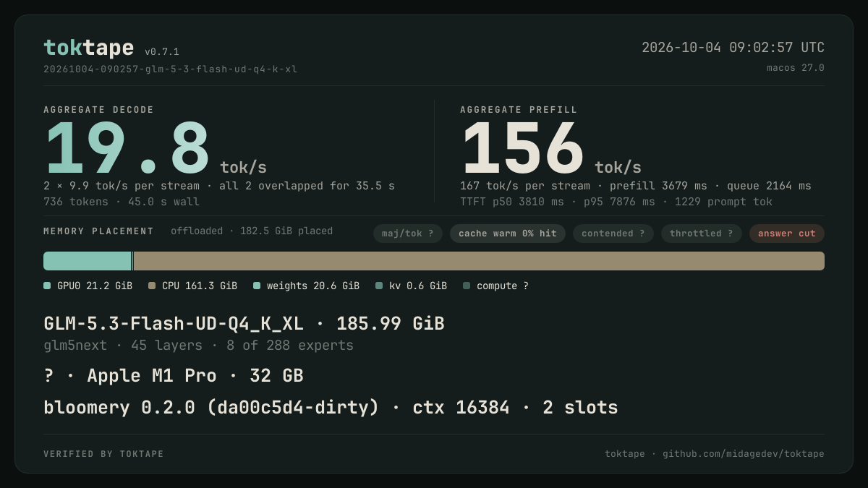Viewport: 868px width, 488px height.
Task: Click 'glm5next · 45 layers' detail line
Action: [x=199, y=346]
